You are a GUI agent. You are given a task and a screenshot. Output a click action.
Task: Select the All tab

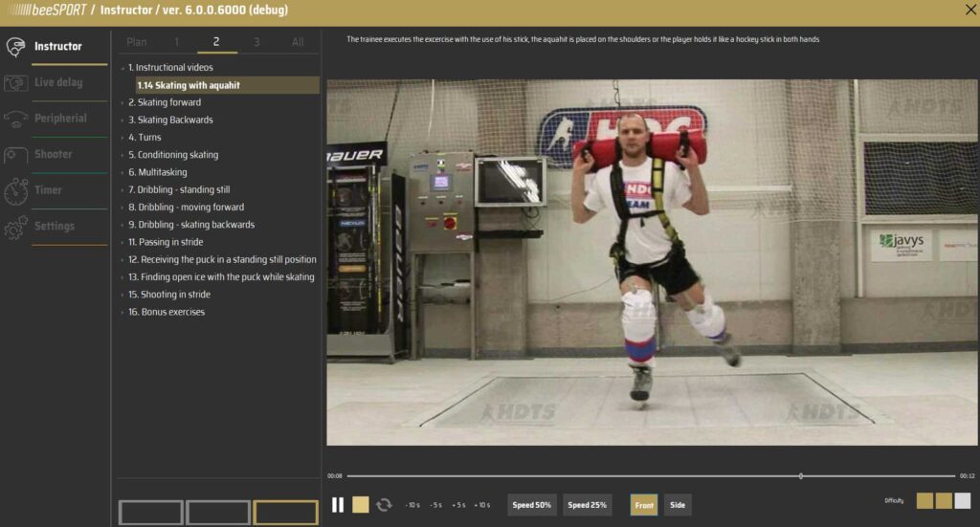[298, 42]
